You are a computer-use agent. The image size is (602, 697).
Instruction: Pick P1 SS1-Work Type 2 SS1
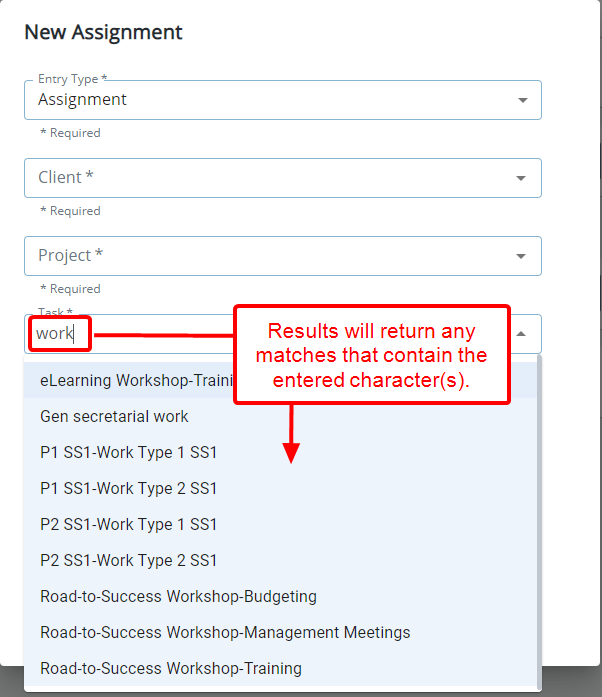[x=128, y=488]
